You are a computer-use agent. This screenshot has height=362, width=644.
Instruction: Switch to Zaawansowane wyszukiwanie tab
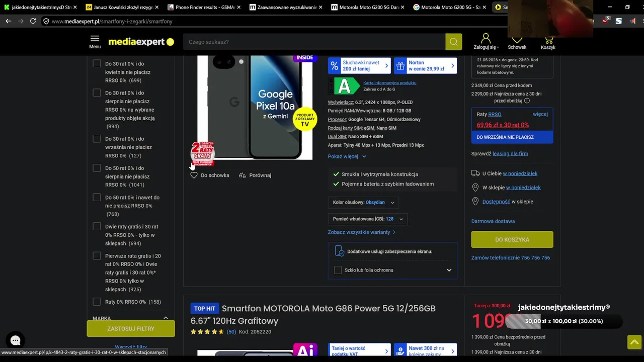pos(285,8)
